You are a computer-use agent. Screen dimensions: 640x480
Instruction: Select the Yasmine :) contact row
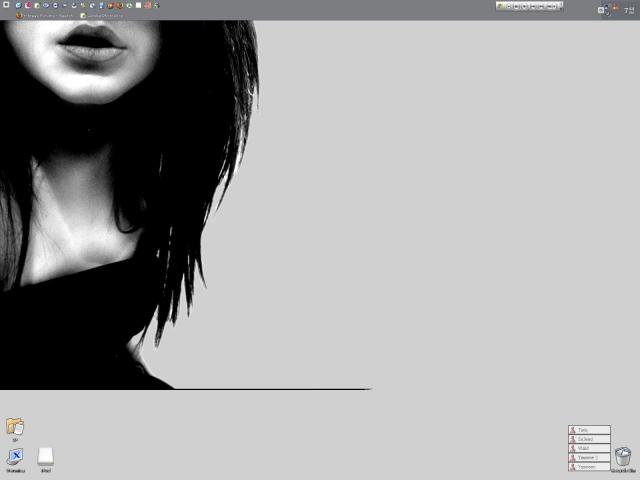point(589,458)
